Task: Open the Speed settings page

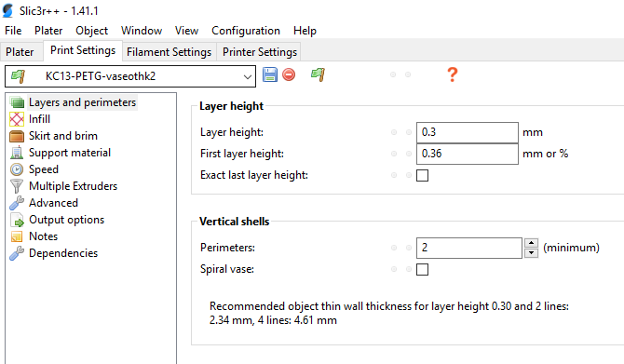Action: [x=44, y=169]
